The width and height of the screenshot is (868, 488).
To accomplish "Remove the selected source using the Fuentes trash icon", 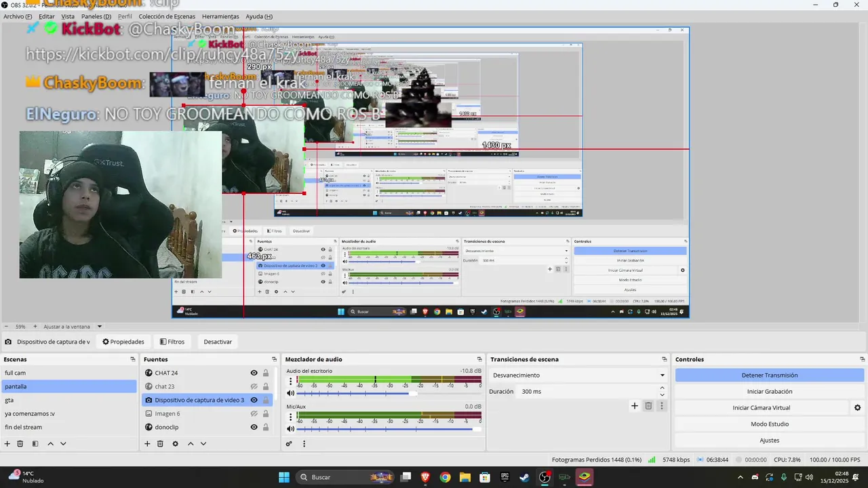I will pyautogui.click(x=160, y=444).
